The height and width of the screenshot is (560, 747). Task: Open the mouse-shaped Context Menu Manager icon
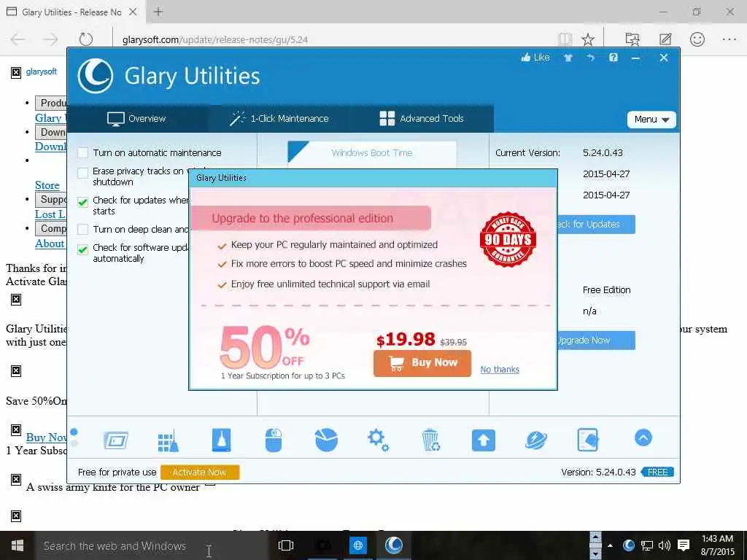[274, 440]
